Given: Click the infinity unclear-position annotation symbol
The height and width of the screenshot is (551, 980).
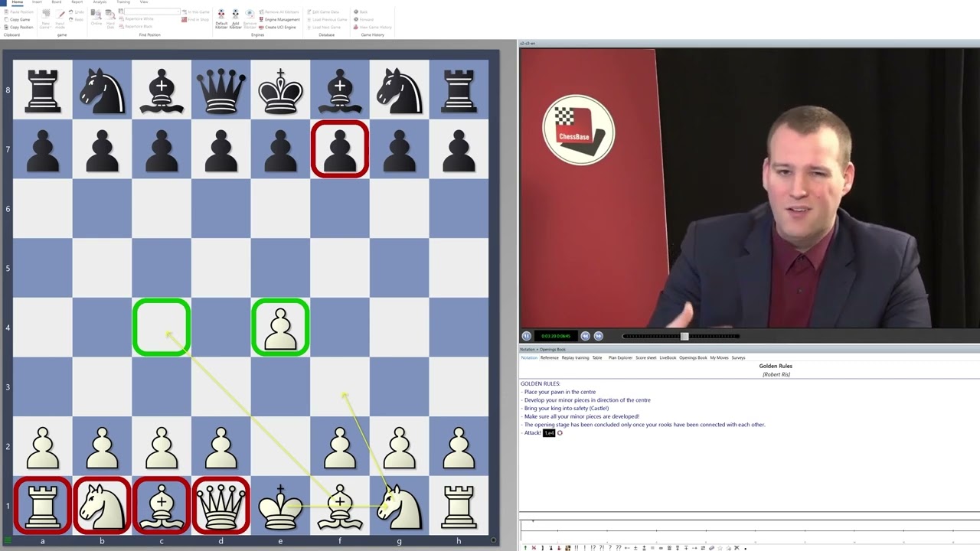Looking at the screenshot, I should (661, 547).
